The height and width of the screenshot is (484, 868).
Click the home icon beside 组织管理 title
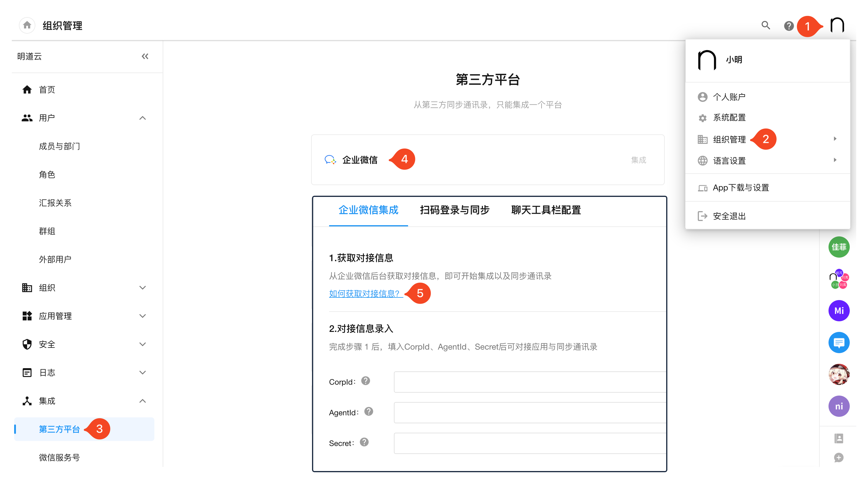tap(27, 25)
